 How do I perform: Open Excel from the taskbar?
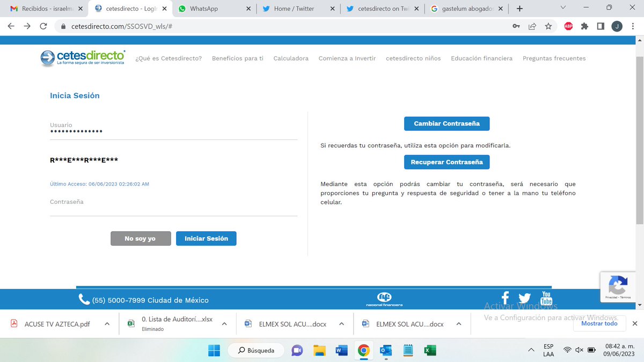point(429,351)
